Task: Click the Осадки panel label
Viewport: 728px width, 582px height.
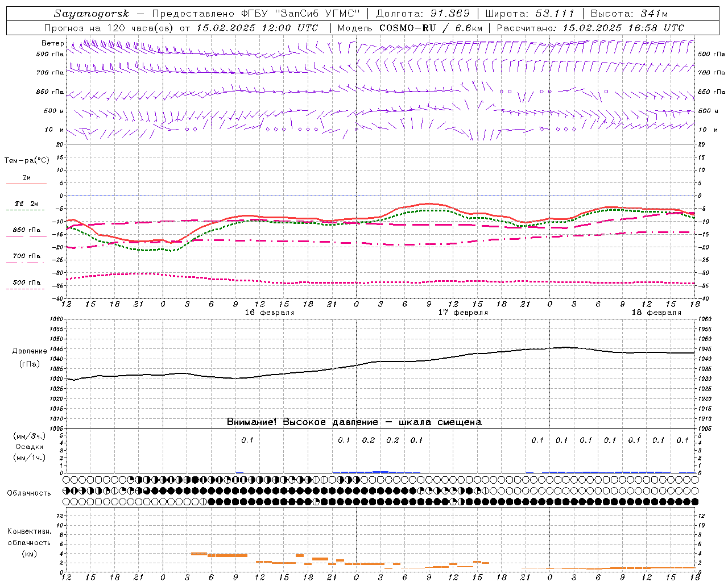Action: (x=30, y=447)
